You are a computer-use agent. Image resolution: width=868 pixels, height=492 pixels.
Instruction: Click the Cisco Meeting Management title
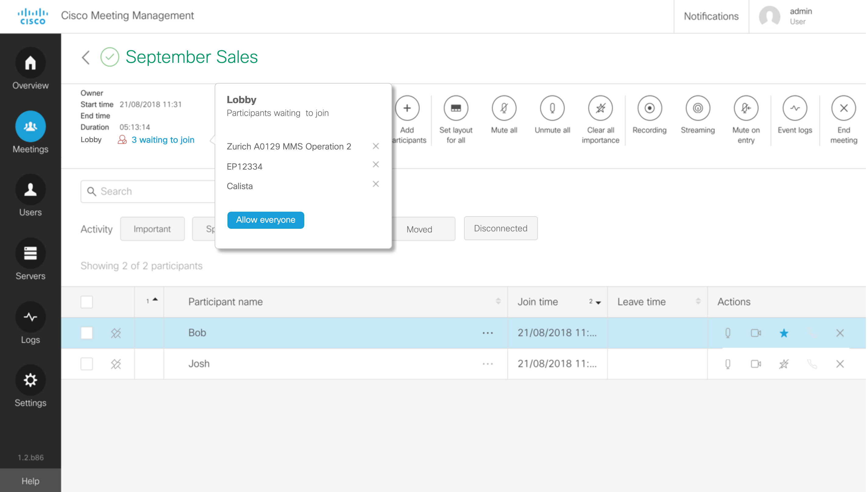[127, 16]
